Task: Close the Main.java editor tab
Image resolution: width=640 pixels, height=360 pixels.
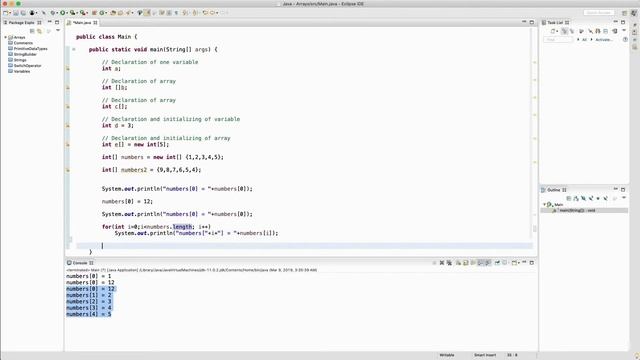Action: [x=95, y=23]
